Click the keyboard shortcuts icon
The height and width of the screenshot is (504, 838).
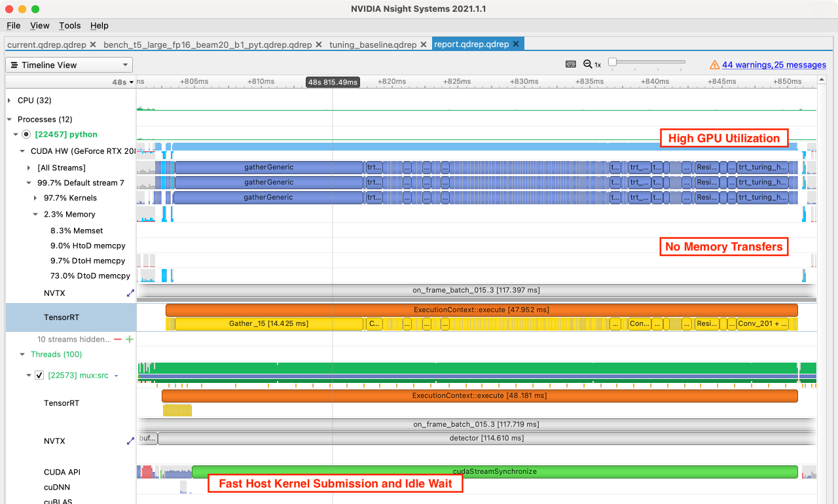(571, 64)
